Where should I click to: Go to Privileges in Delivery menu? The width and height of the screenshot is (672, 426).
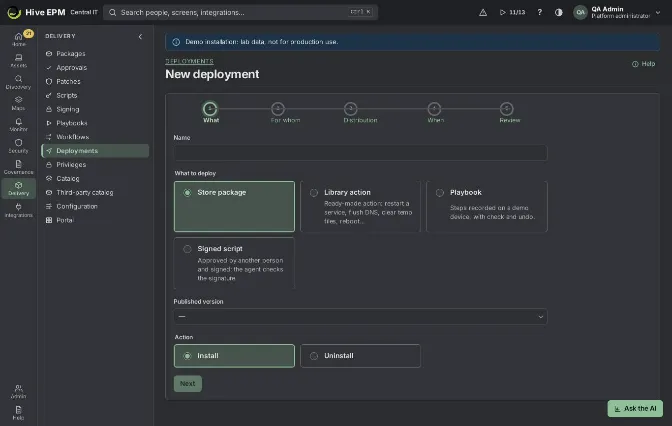[95, 165]
